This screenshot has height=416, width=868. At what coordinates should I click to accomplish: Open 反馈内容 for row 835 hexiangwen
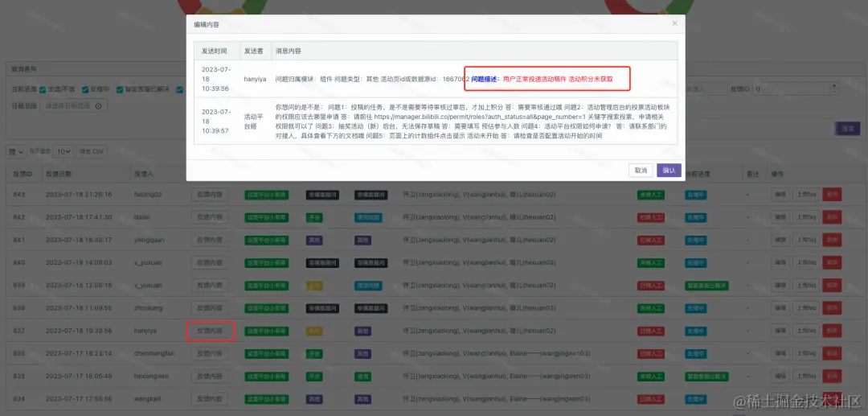(x=209, y=376)
